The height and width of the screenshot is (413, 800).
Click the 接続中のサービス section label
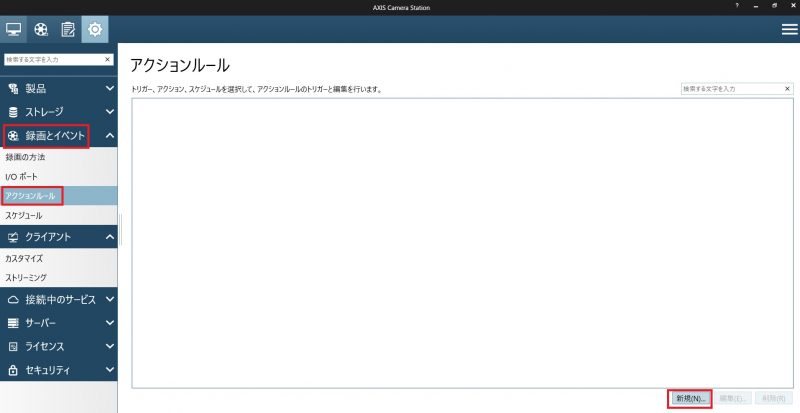[60, 300]
